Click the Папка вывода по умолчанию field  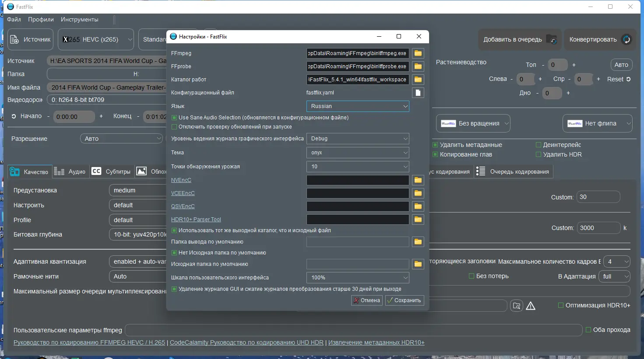pos(358,242)
